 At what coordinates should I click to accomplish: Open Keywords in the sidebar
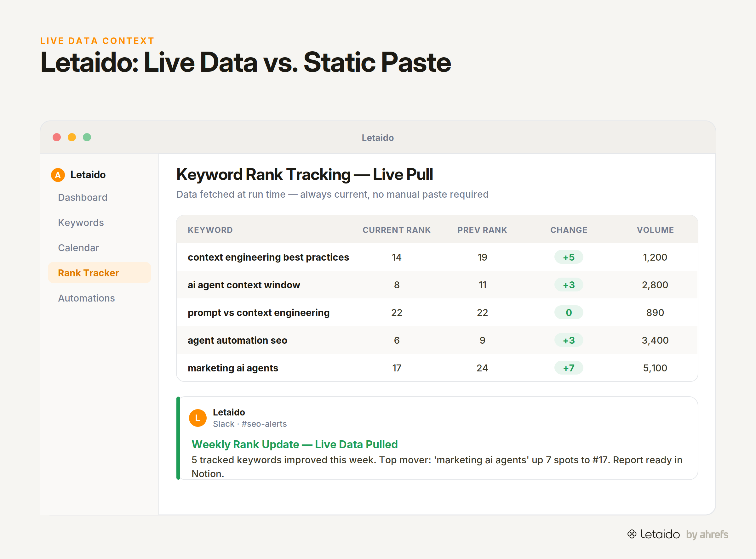(81, 222)
